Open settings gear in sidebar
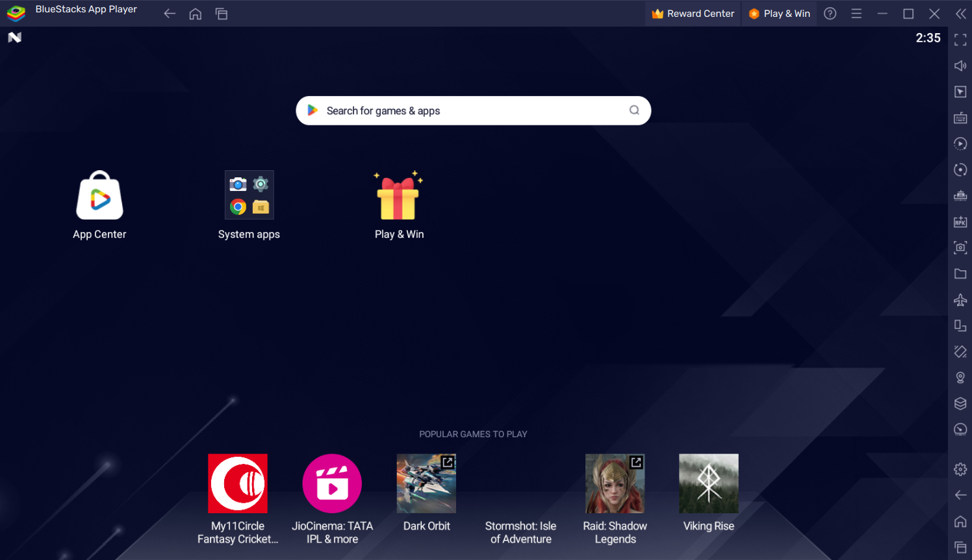Viewport: 972px width, 560px height. pyautogui.click(x=960, y=470)
